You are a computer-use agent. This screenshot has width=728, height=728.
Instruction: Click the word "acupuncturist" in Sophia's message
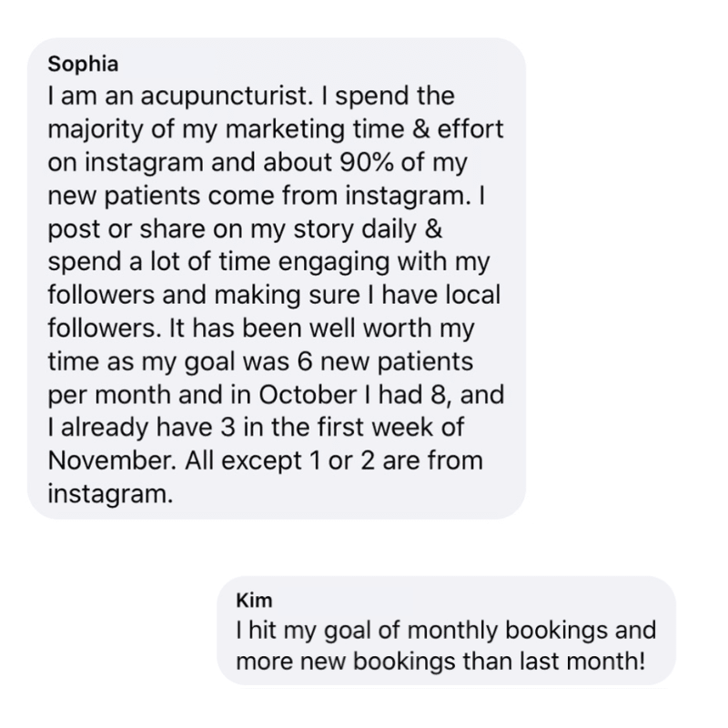click(187, 95)
